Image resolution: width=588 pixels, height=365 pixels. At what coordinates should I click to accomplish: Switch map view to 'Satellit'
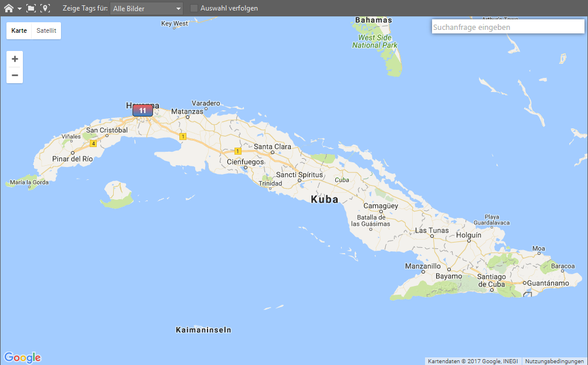(x=46, y=30)
